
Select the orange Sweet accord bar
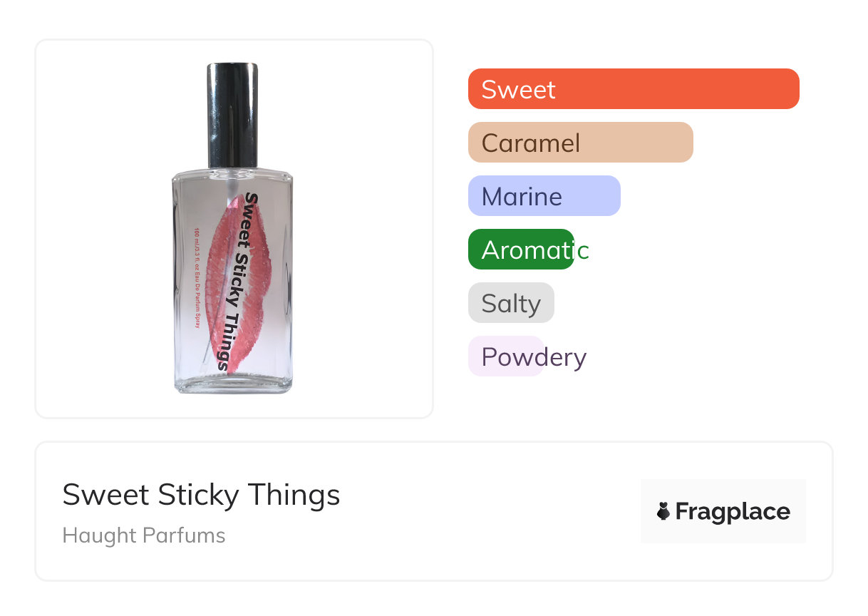tap(634, 89)
